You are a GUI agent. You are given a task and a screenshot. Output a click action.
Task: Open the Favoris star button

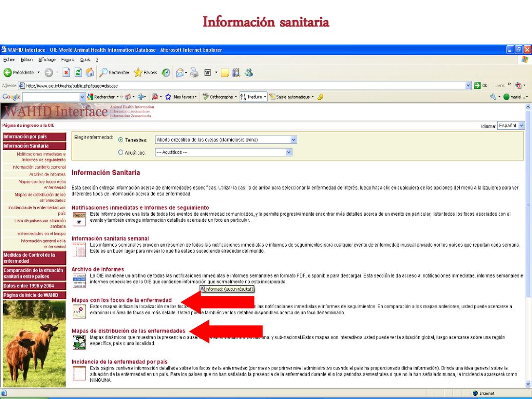coord(145,72)
